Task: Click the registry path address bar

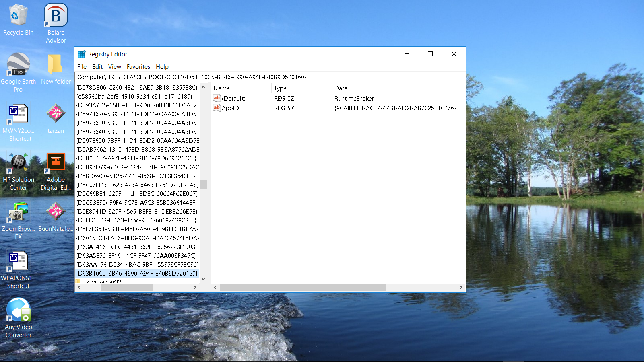Action: (270, 77)
